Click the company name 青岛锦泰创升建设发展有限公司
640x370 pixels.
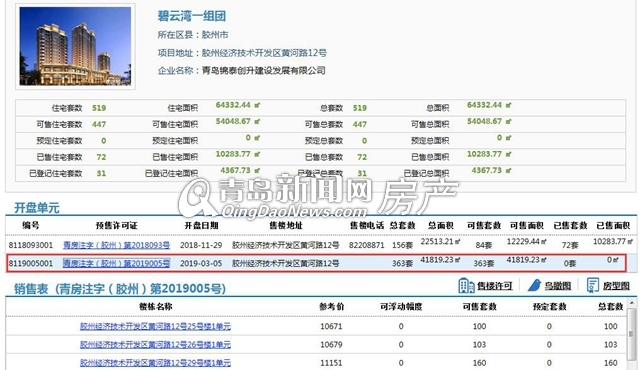(x=264, y=71)
